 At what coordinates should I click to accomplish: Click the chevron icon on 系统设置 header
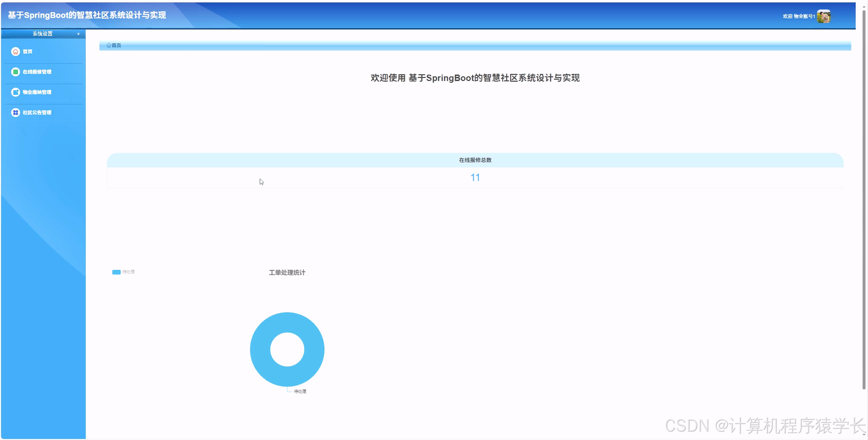coord(78,34)
